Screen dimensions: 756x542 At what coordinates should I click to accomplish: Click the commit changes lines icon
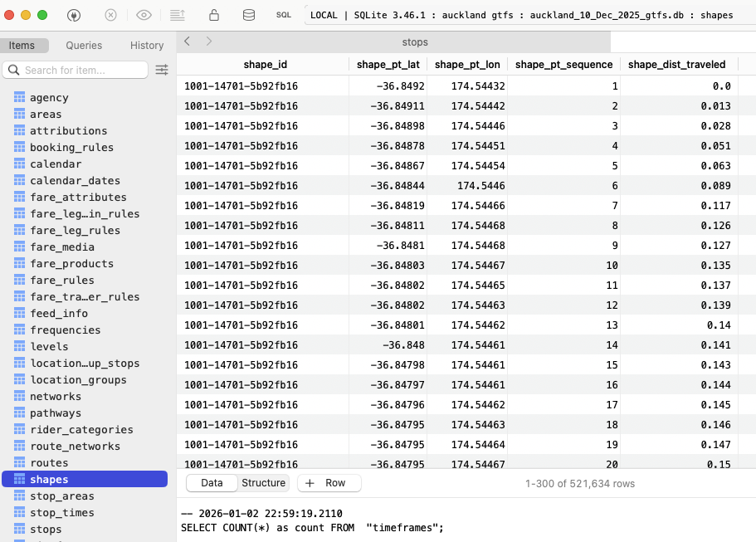pos(177,15)
